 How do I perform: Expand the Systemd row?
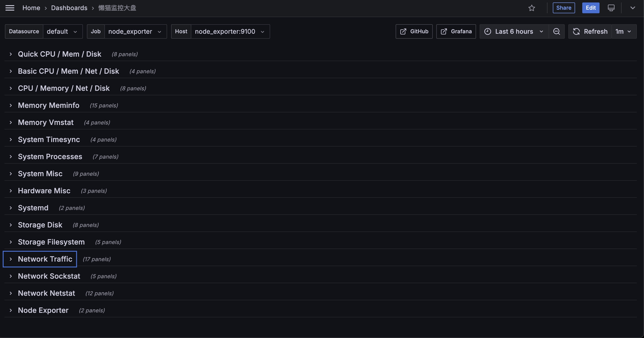click(x=33, y=208)
